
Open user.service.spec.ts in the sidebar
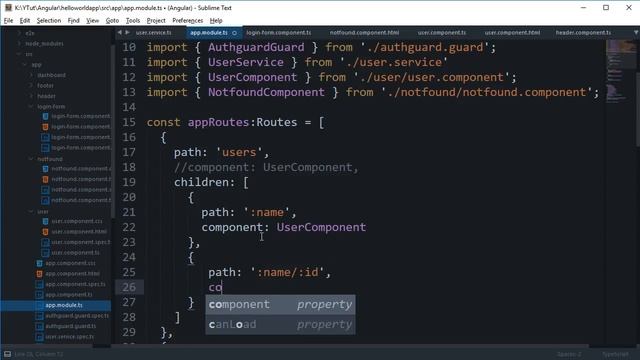point(70,337)
